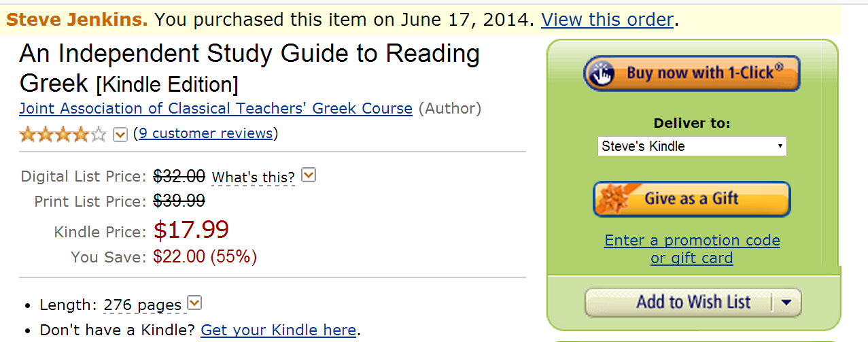Image resolution: width=868 pixels, height=342 pixels.
Task: Read the 9 customer reviews
Action: pos(206,133)
